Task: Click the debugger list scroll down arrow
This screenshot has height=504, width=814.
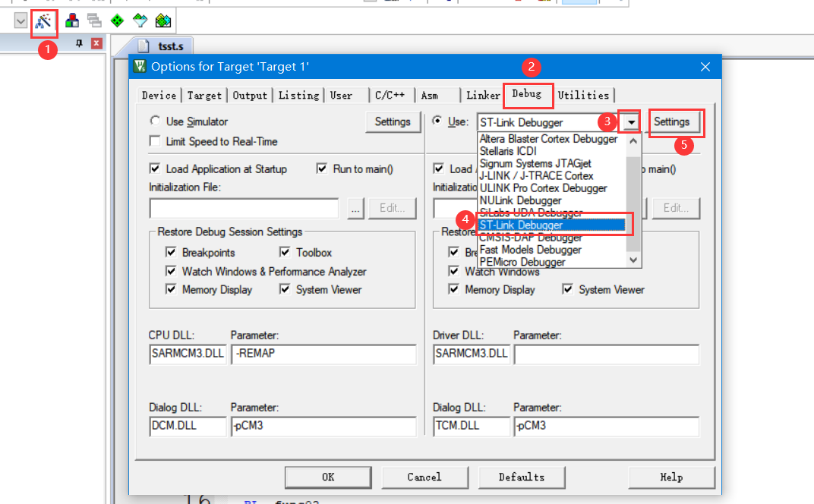Action: point(633,260)
